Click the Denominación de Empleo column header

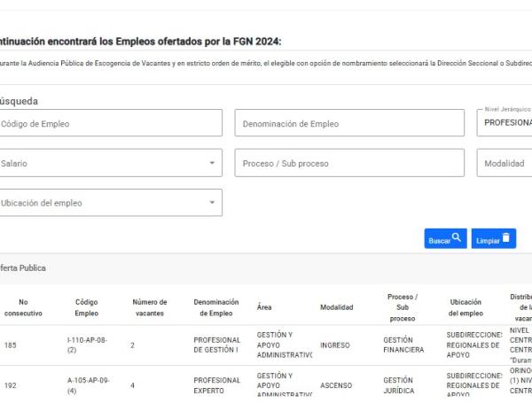pyautogui.click(x=216, y=307)
